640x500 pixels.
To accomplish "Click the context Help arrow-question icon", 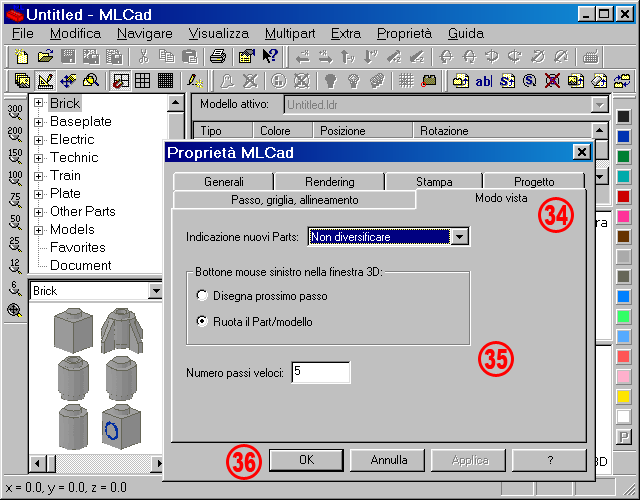I will click(270, 56).
